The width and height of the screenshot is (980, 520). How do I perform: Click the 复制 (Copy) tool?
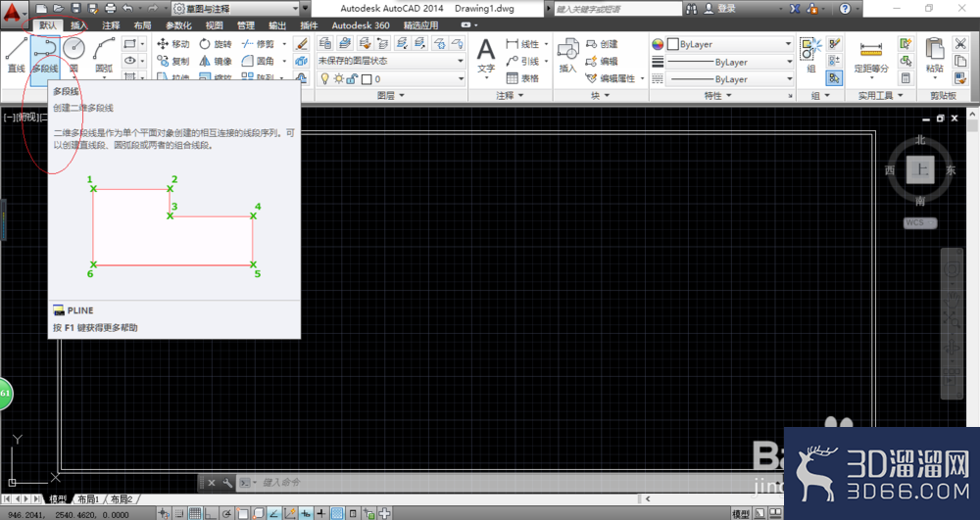click(173, 61)
